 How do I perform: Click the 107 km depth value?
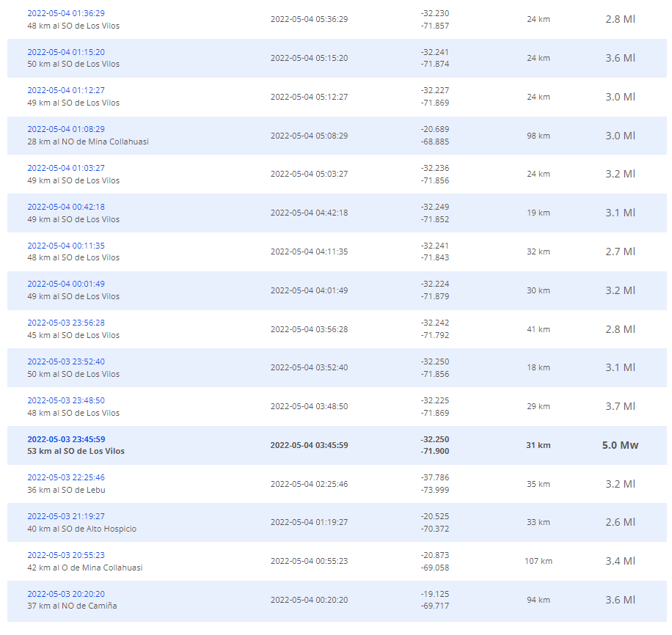(538, 561)
